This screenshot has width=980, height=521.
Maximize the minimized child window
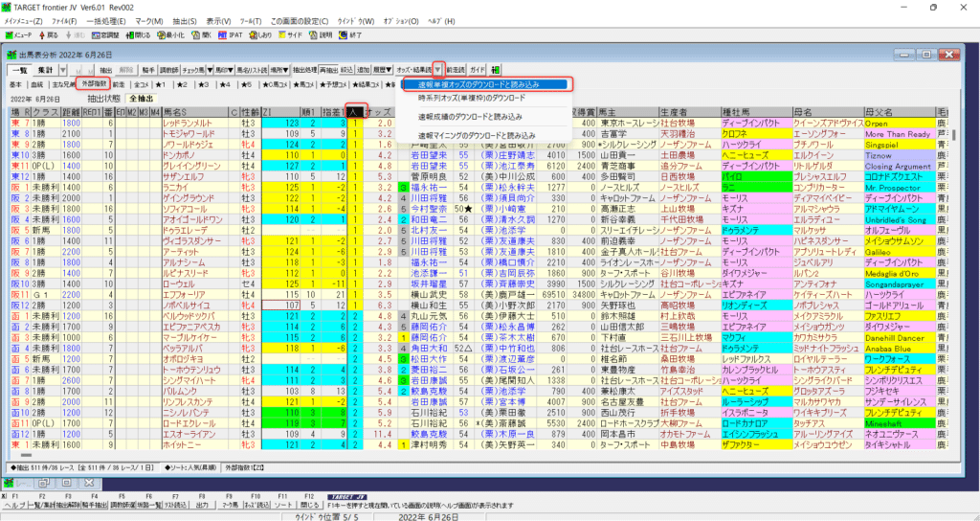[67, 483]
